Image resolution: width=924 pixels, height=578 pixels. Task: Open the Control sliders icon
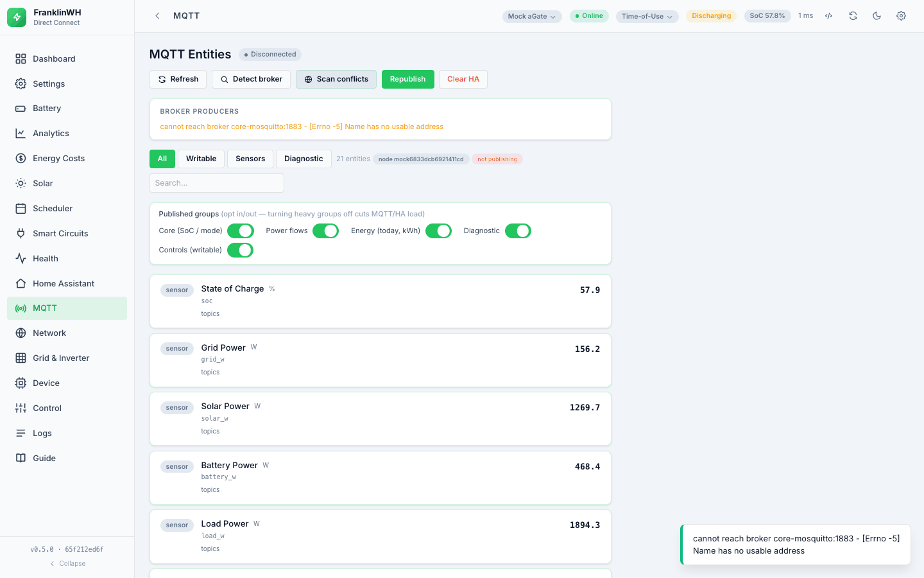(21, 408)
